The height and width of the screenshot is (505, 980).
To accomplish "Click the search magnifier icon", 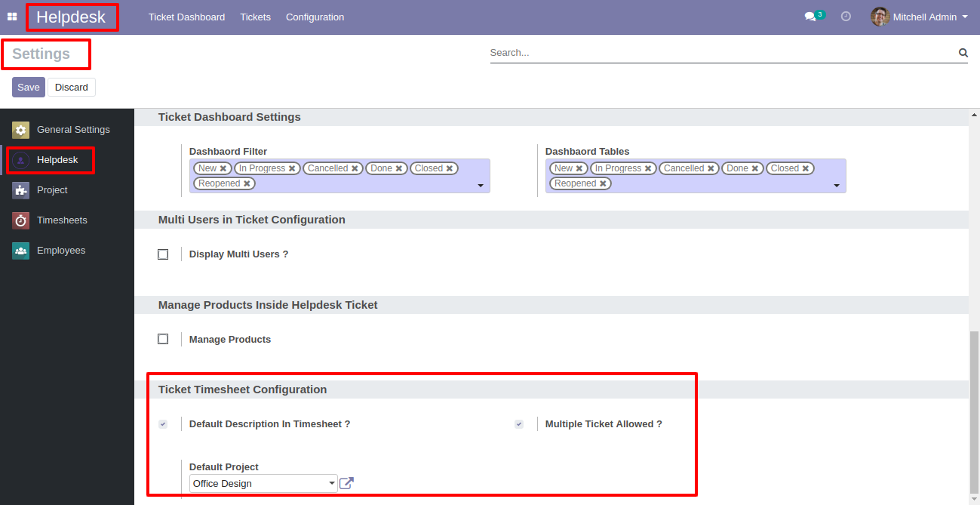I will coord(963,53).
